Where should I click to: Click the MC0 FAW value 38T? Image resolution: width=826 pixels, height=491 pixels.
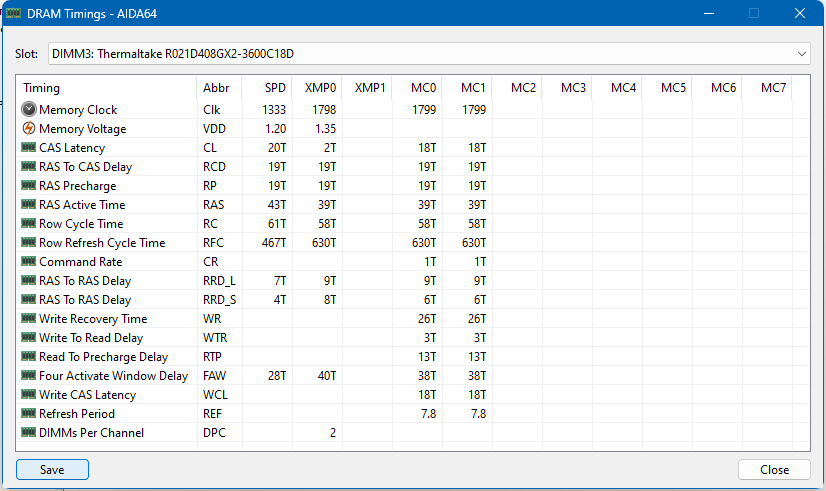click(427, 375)
